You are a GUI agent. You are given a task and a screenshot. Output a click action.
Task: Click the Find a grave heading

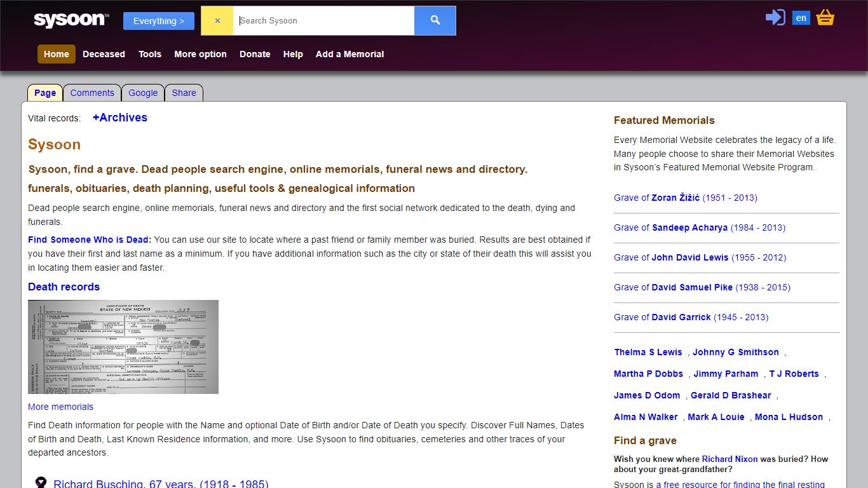coord(645,440)
